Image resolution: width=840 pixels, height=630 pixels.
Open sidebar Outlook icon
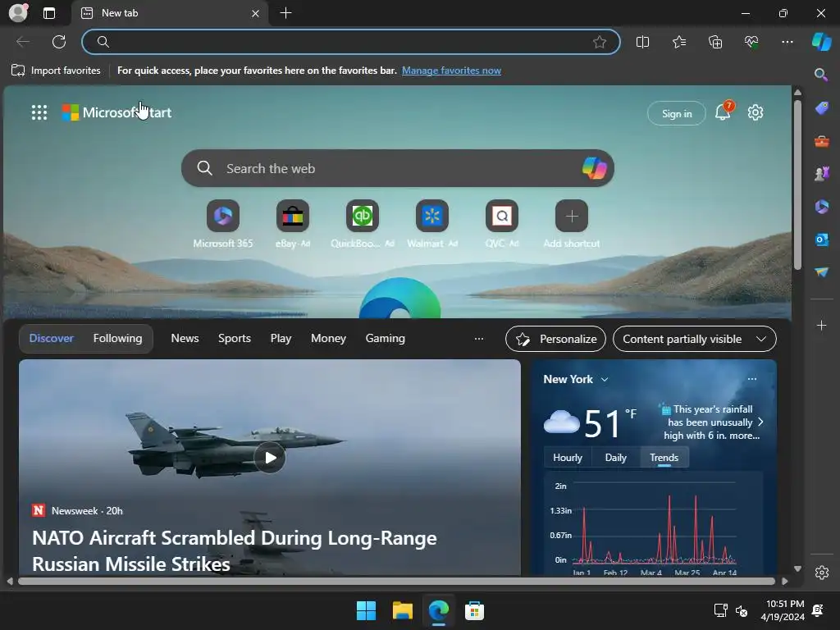821,240
